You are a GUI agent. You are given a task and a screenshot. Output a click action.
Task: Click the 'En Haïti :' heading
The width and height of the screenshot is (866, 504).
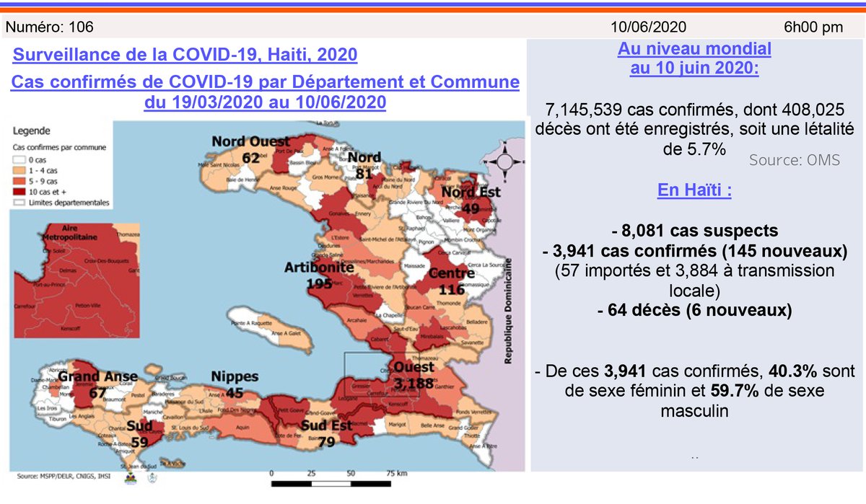pos(695,191)
